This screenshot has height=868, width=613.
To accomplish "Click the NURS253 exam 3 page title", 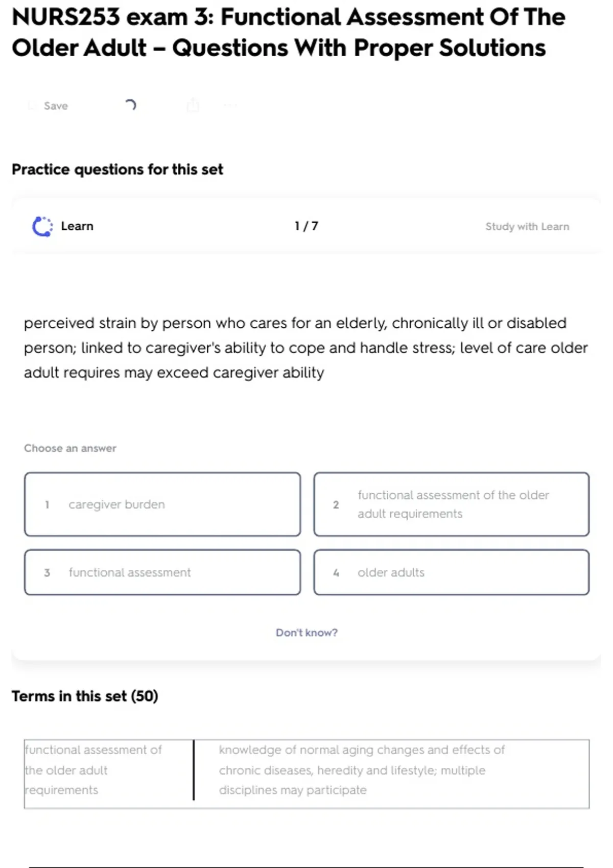I will pos(289,32).
